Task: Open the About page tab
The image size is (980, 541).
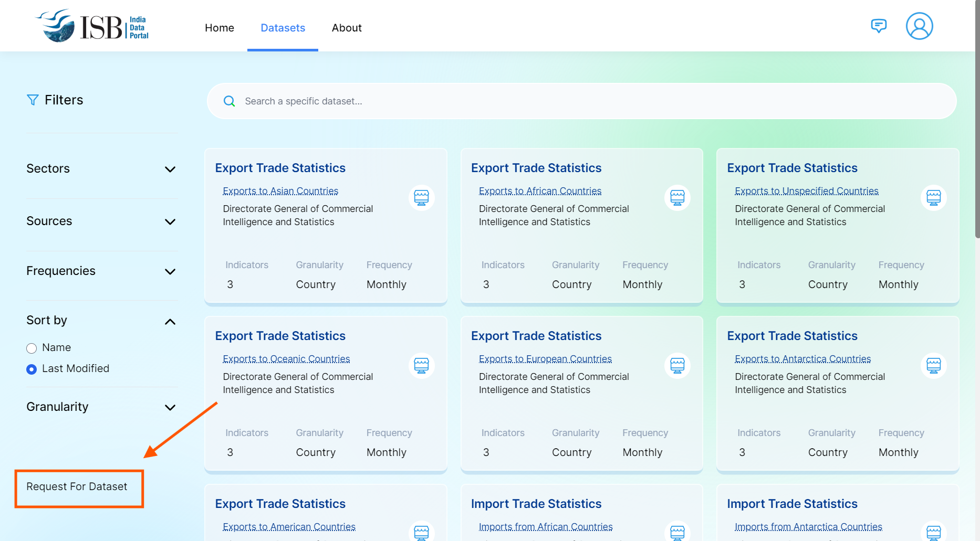Action: pyautogui.click(x=347, y=28)
